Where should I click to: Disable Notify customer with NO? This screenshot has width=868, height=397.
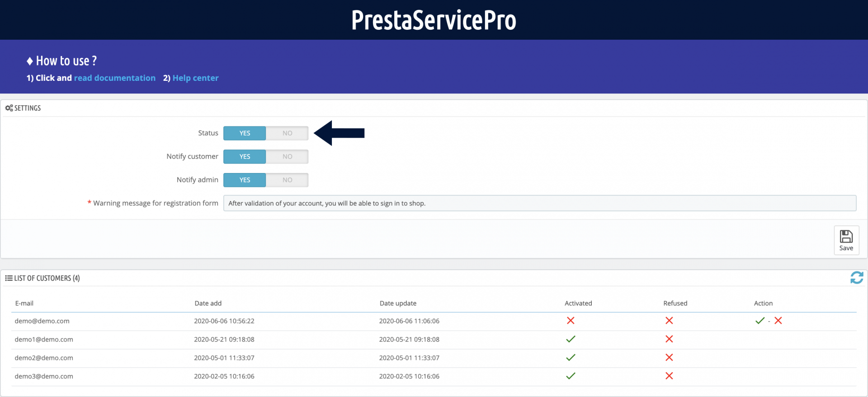[x=287, y=157]
